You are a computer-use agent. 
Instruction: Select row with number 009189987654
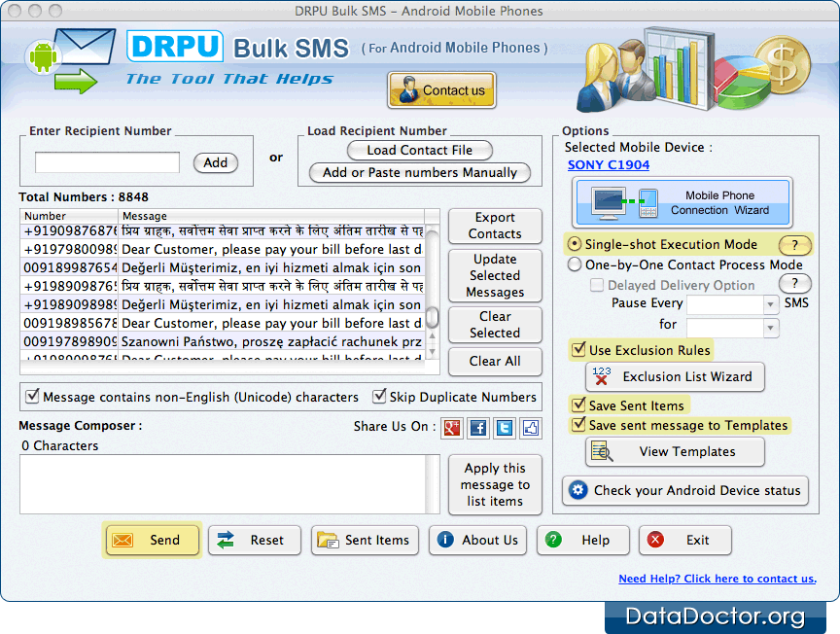click(223, 267)
